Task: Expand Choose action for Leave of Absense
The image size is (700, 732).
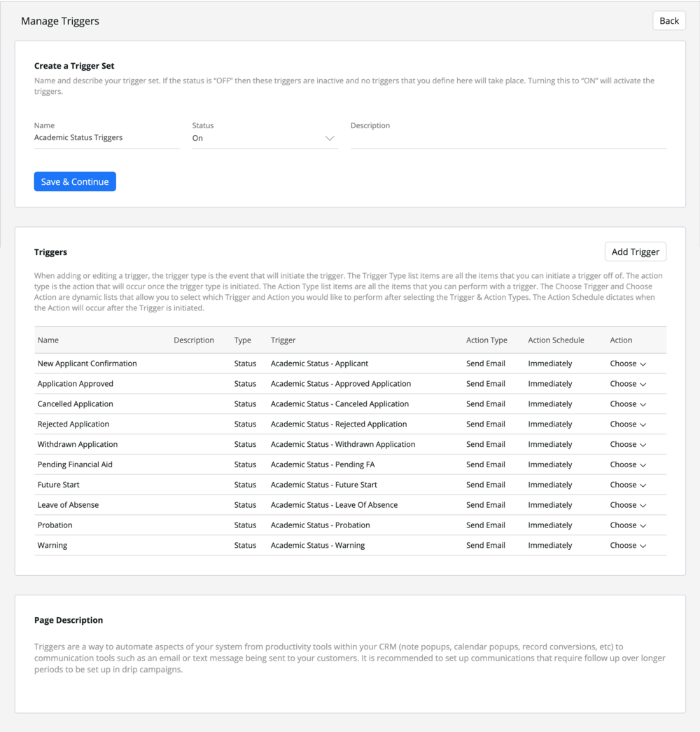Action: [628, 504]
